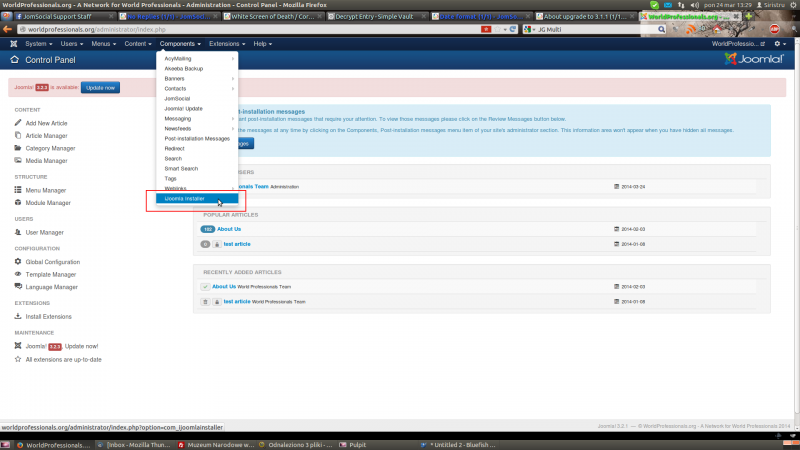
Task: Click the Adblock Plus icon in the Firefox toolbar
Action: pyautogui.click(x=774, y=30)
